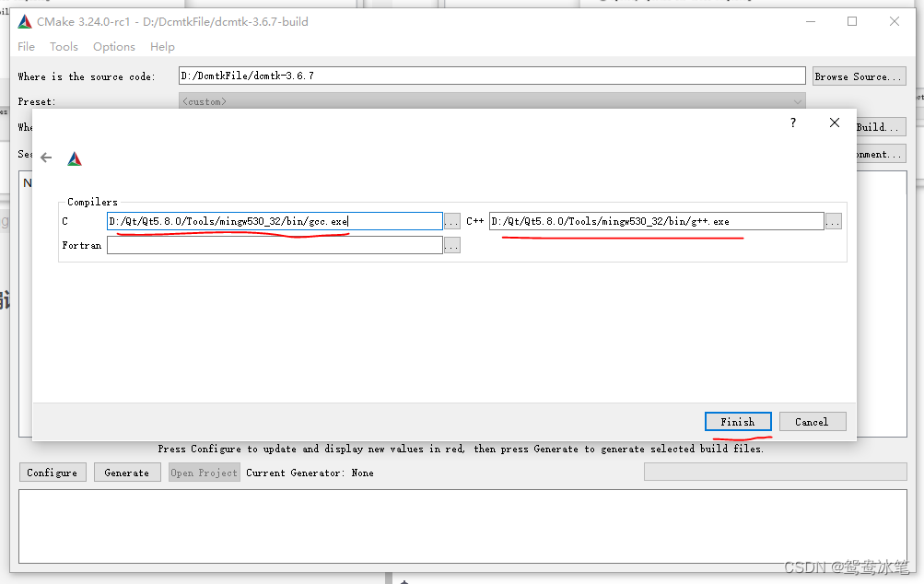Viewport: 924px width, 584px height.
Task: Click the Configure button
Action: (53, 473)
